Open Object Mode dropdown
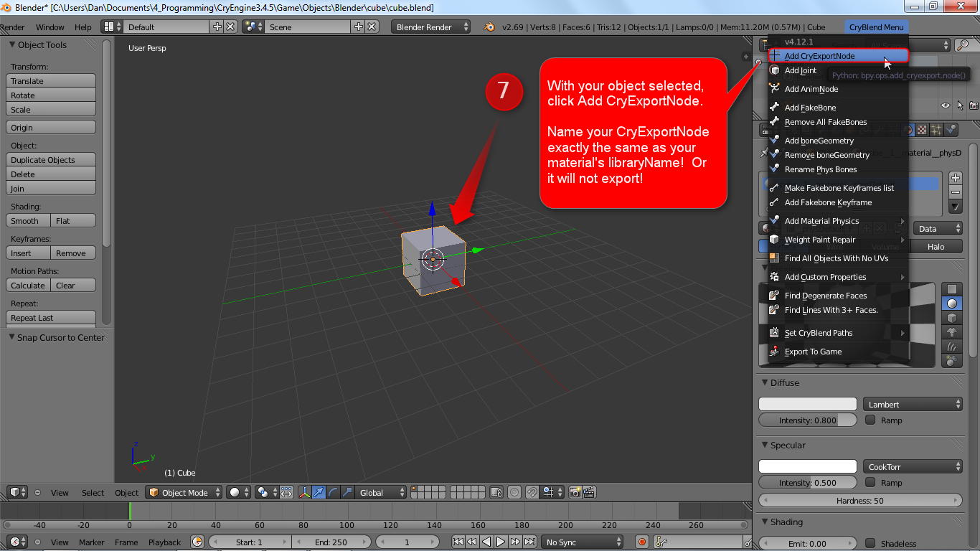Screen dimensions: 980x551 tap(183, 493)
